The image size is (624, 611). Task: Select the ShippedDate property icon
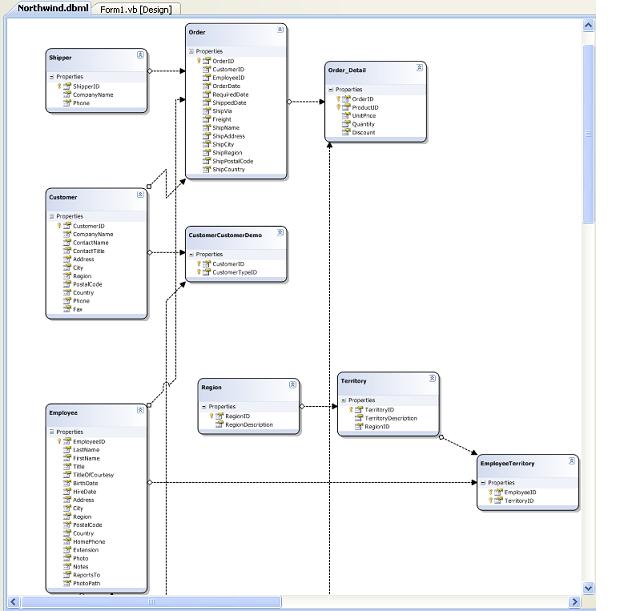pyautogui.click(x=207, y=102)
